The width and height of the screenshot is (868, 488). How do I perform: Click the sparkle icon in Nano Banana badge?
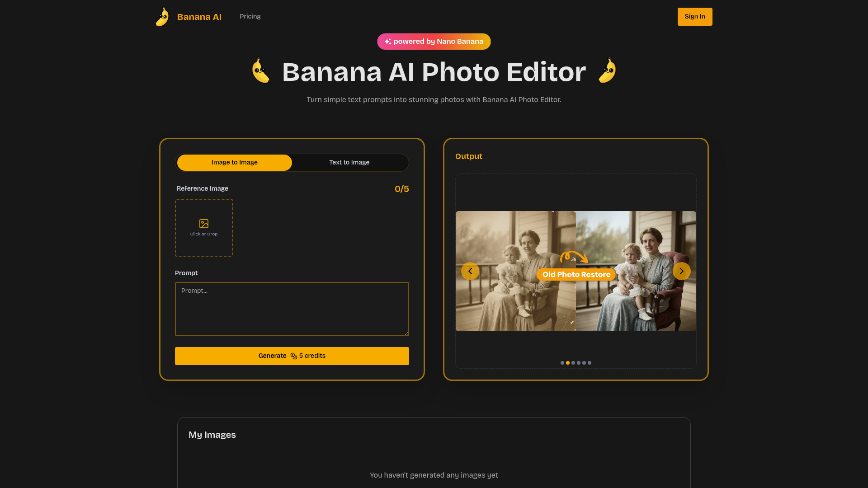click(389, 41)
